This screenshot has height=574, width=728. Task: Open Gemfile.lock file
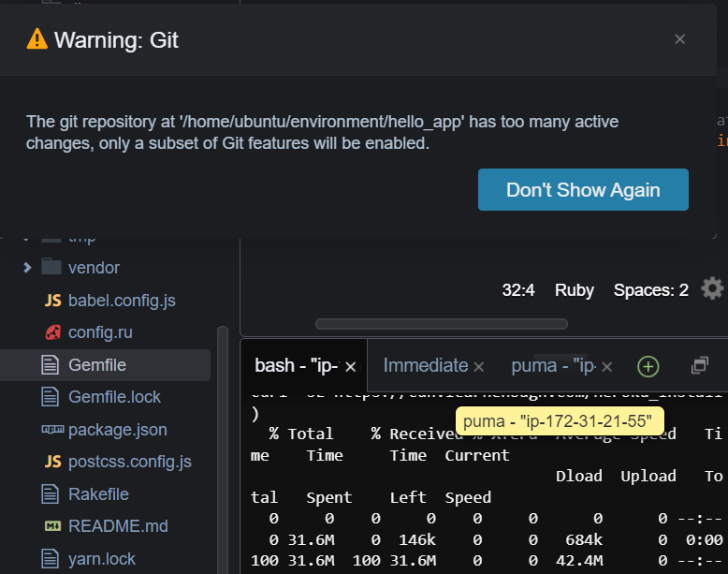[x=114, y=397]
